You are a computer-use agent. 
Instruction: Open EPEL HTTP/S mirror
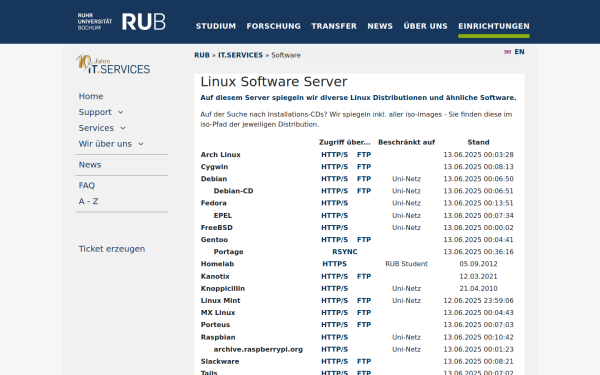[334, 215]
